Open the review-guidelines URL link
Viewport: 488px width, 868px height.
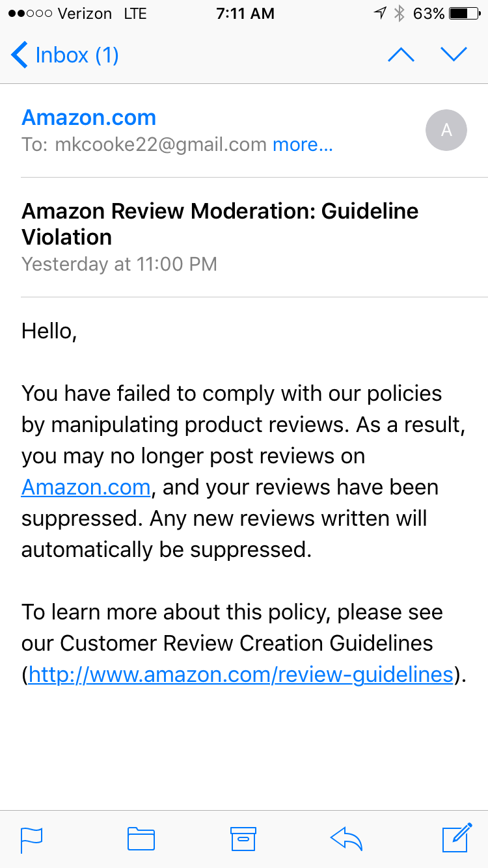[x=241, y=675]
